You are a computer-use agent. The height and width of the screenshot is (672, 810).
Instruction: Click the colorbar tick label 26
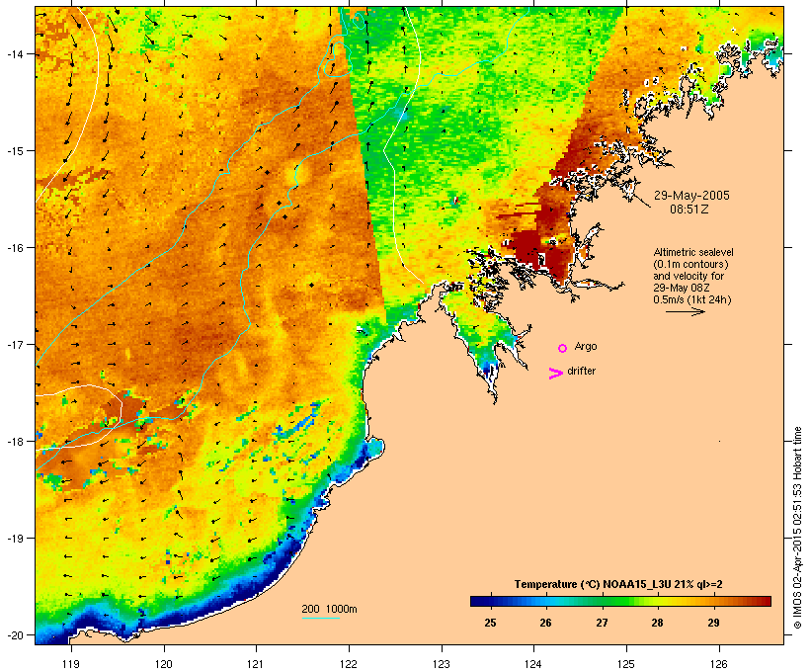[546, 623]
